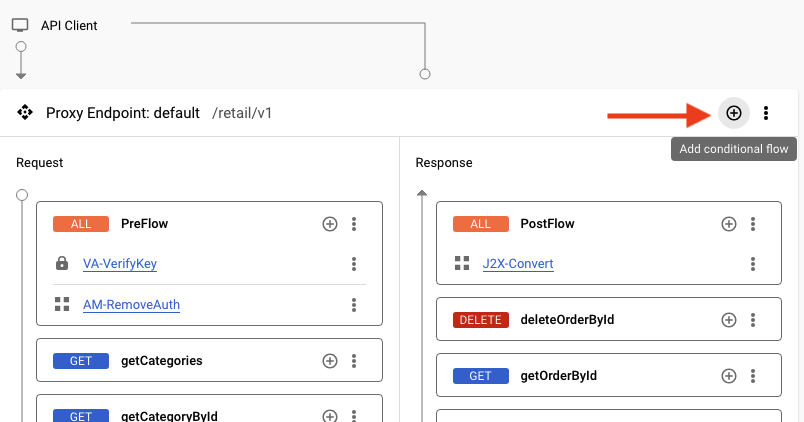This screenshot has height=422, width=804.
Task: Add policy step to response PostFlow
Action: click(x=729, y=224)
